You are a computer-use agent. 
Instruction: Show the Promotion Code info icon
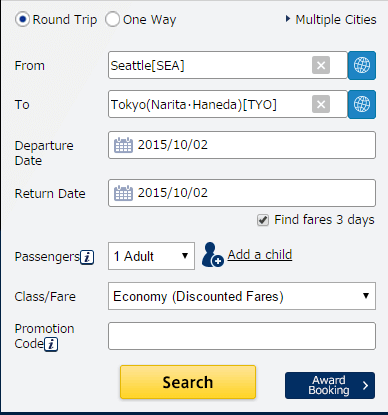pyautogui.click(x=51, y=344)
